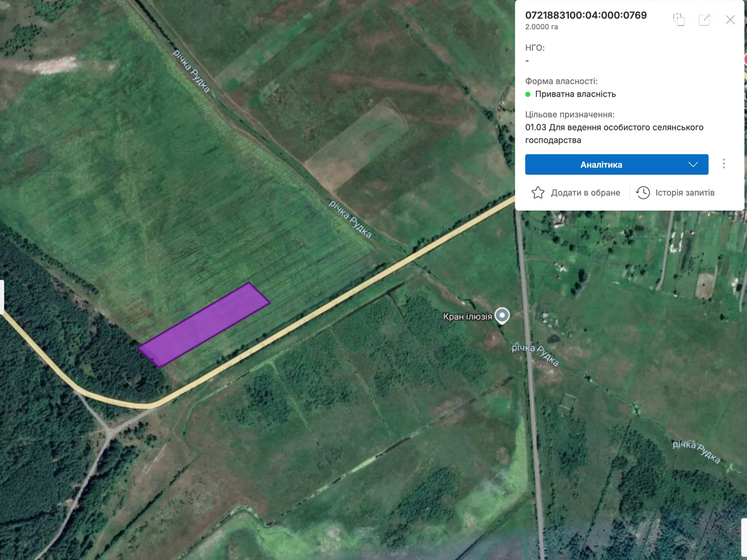Open parcel details in new window icon
This screenshot has height=560, width=747.
tap(704, 20)
